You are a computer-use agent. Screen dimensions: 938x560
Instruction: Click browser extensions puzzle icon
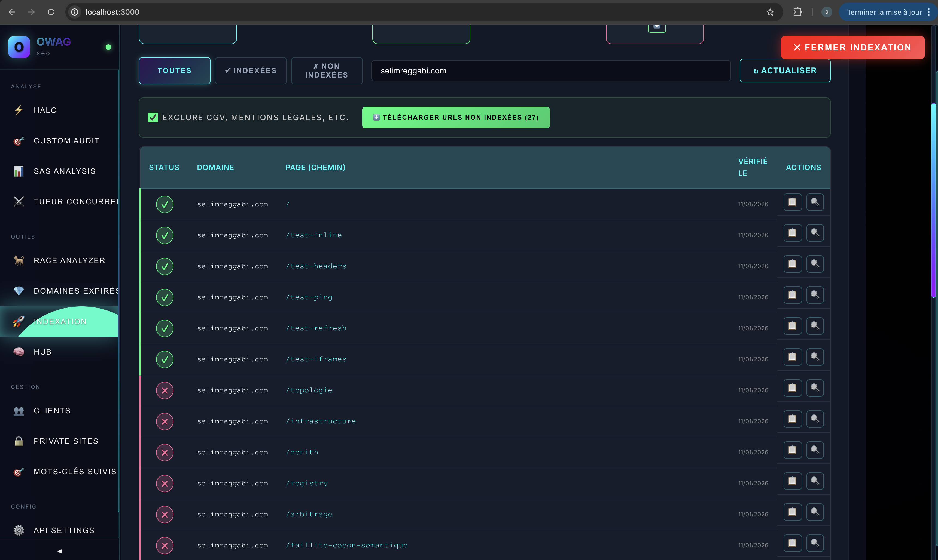(797, 12)
